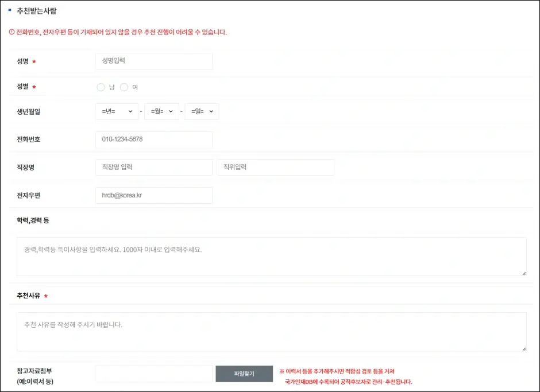
Task: Open the =월= month dropdown
Action: coord(161,111)
